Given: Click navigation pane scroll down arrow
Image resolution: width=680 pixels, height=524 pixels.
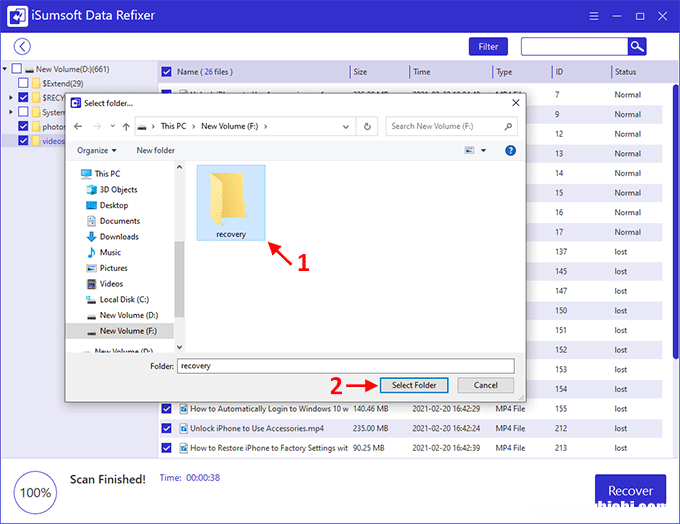Looking at the screenshot, I should click(180, 347).
